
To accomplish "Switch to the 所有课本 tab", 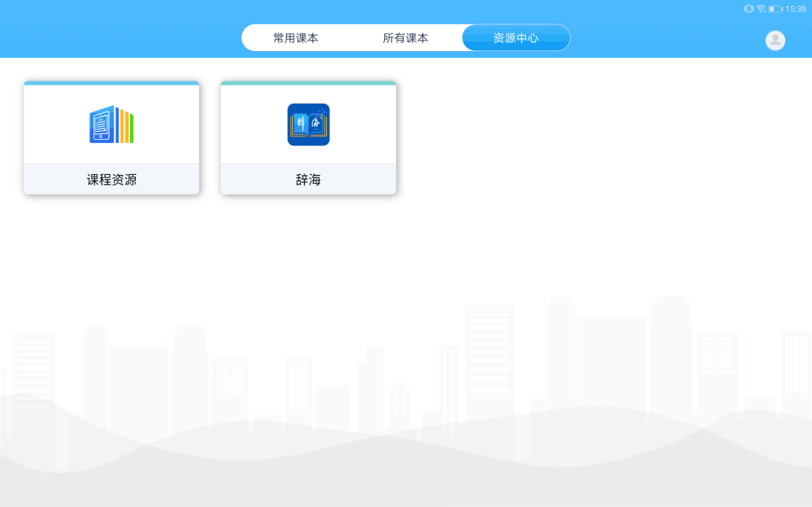I will [x=405, y=38].
